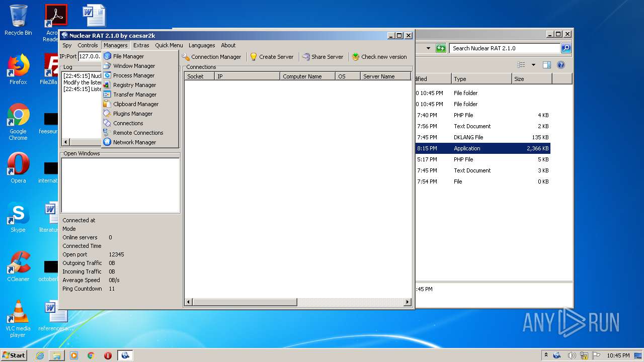Open Windows Explorer taskbar icon
Viewport: 644px width, 362px height.
[57, 355]
